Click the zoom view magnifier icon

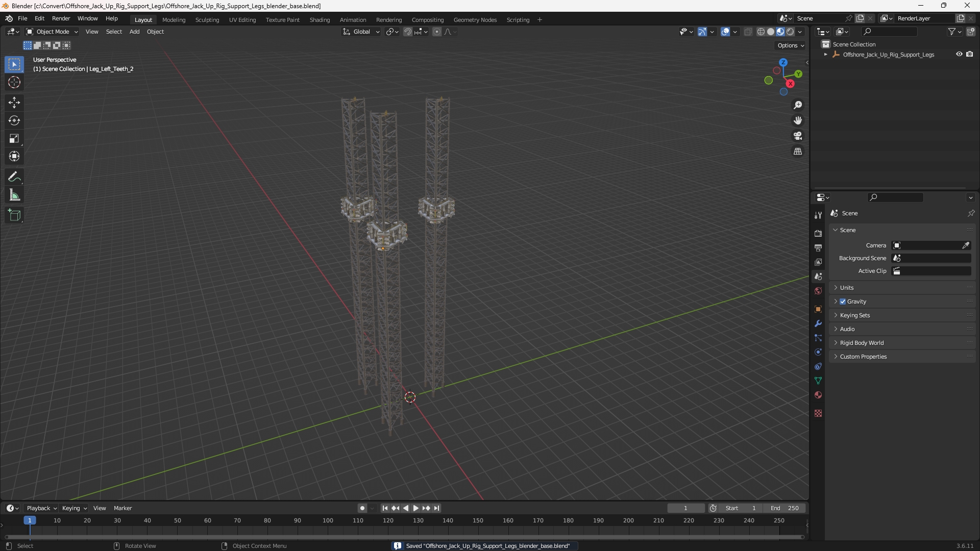798,105
